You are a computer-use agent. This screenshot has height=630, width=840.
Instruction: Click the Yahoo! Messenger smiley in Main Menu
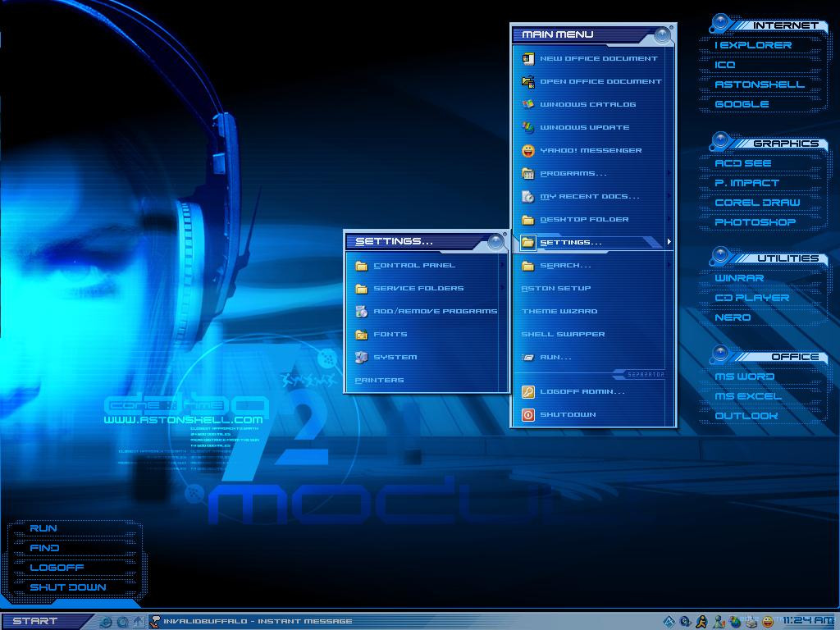(528, 151)
